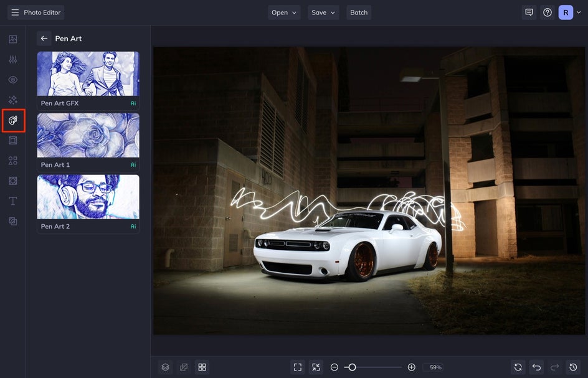Open the history clock icon
This screenshot has width=588, height=378.
573,367
